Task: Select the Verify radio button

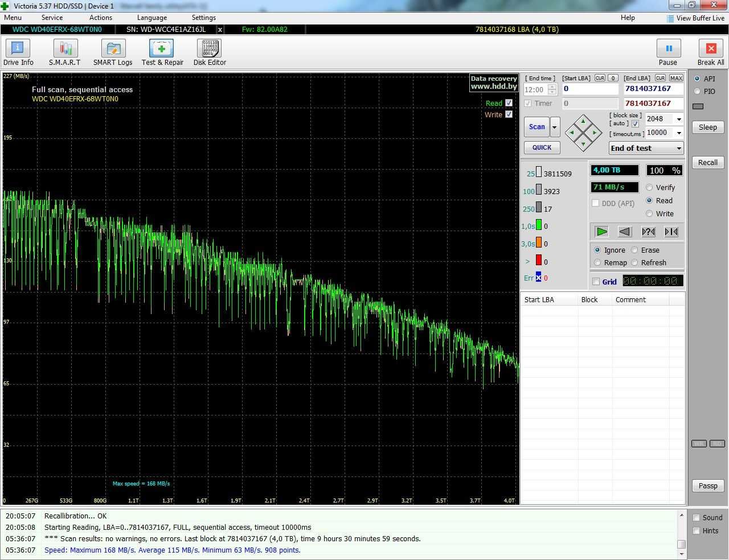Action: (x=649, y=187)
